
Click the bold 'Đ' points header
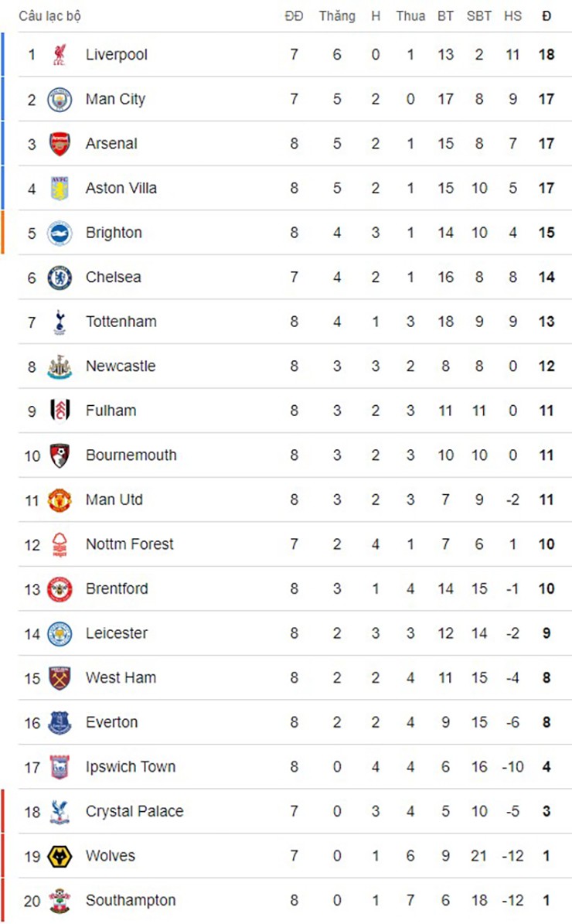[x=546, y=16]
